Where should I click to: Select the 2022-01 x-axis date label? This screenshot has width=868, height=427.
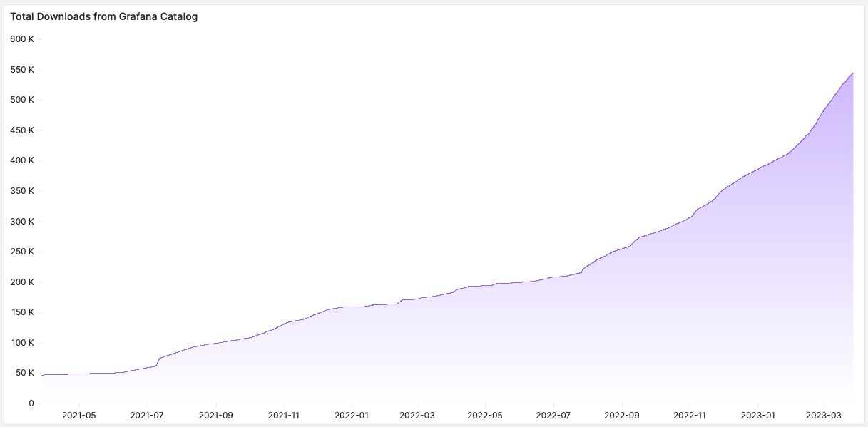coord(352,415)
